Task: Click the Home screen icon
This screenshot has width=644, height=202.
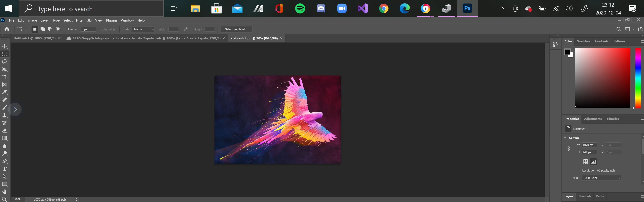Action: point(7,29)
